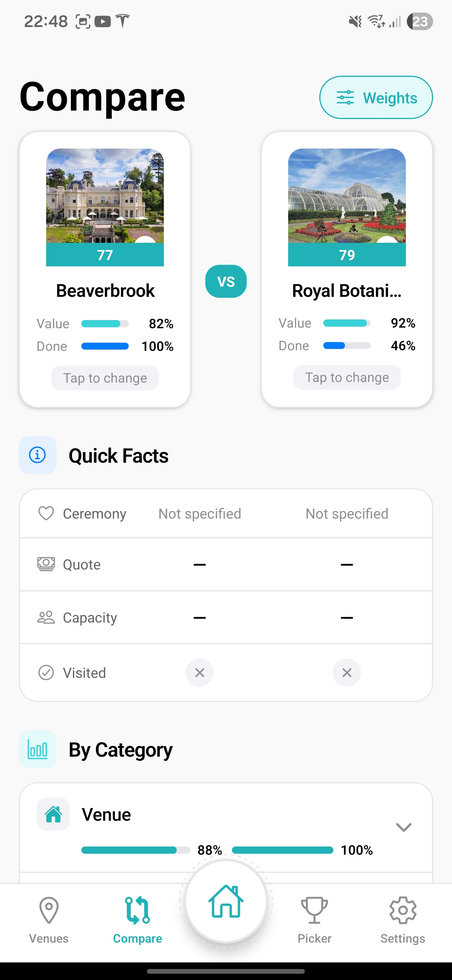Tap to change Beaverbrook venue

pyautogui.click(x=105, y=378)
